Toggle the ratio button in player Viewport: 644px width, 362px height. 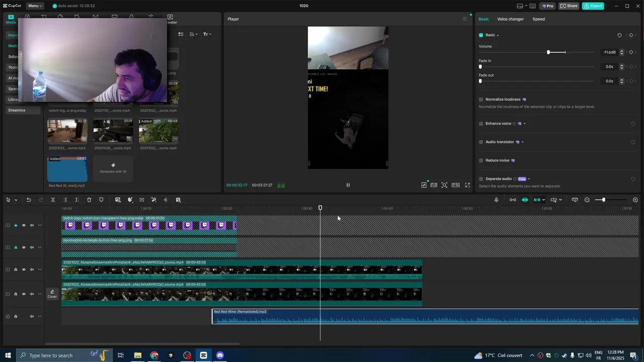pyautogui.click(x=455, y=185)
